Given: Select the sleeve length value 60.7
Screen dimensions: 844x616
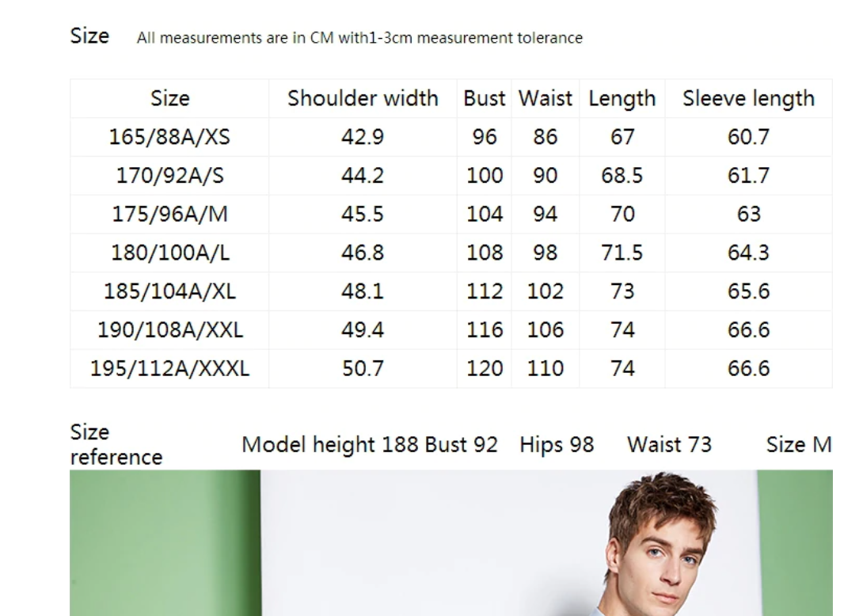Looking at the screenshot, I should coord(748,137).
